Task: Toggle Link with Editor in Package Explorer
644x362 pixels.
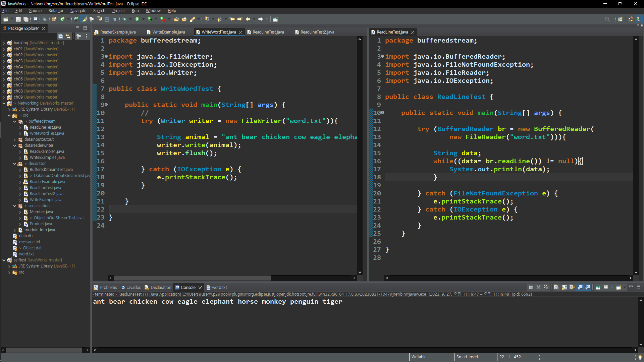Action: click(x=68, y=36)
